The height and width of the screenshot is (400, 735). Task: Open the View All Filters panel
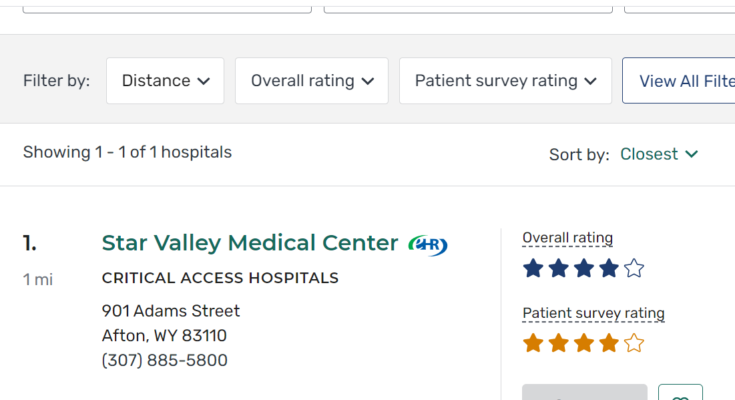tap(685, 81)
